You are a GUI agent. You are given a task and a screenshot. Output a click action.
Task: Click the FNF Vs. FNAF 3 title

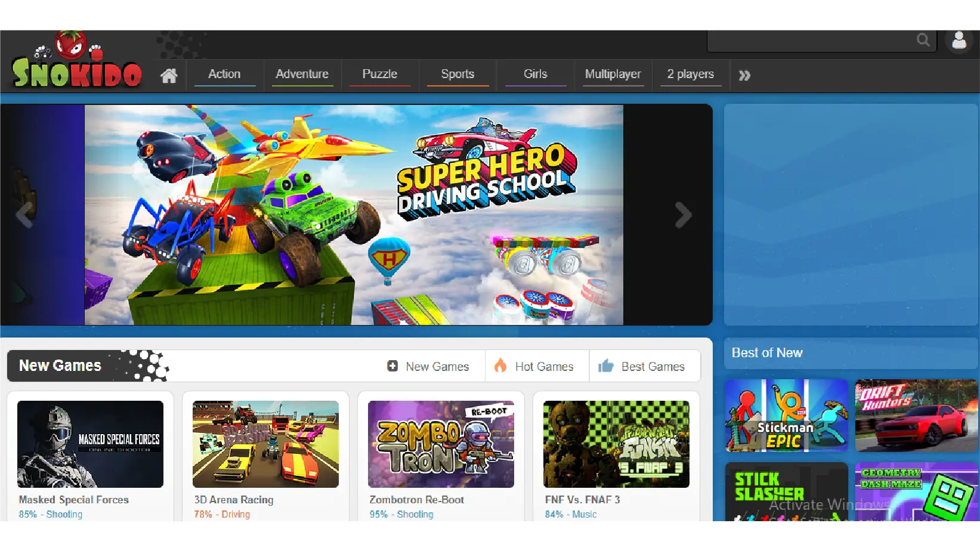(x=583, y=500)
